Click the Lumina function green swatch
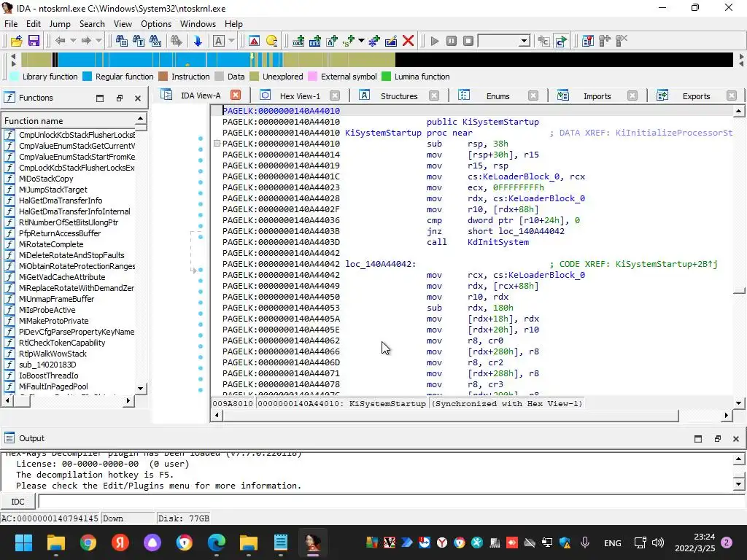The width and height of the screenshot is (747, 560). coord(387,77)
